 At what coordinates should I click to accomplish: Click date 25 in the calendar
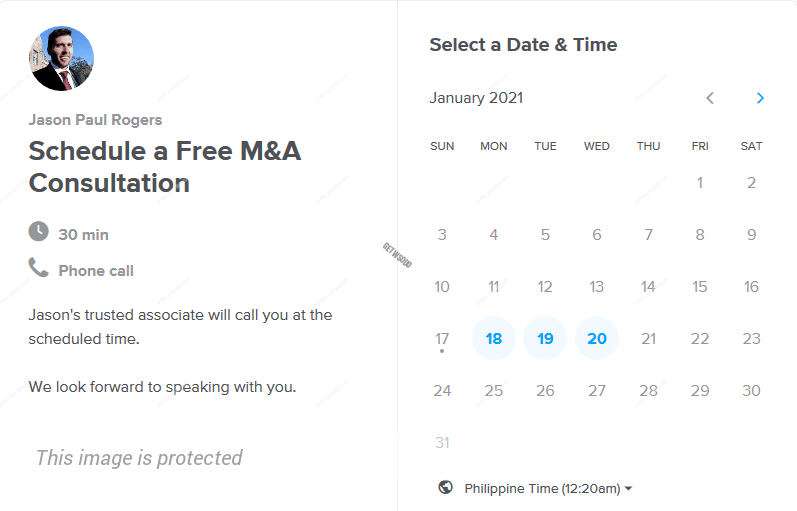point(494,391)
